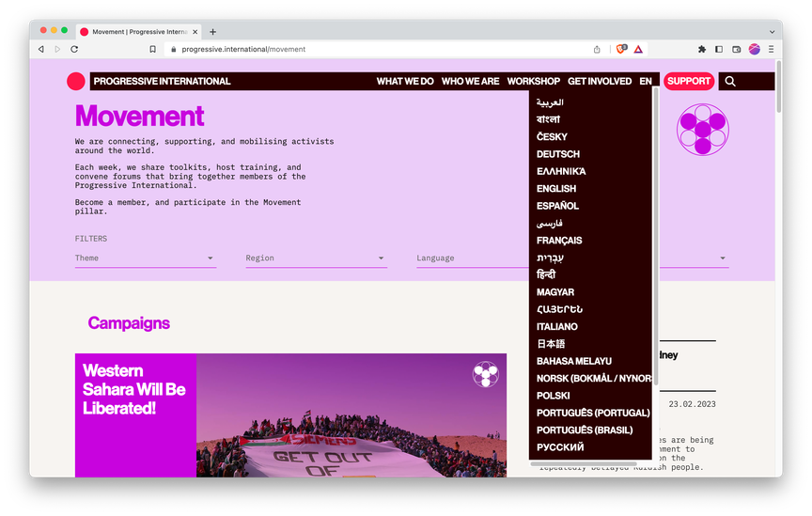Select Farsi (فارسی) language

click(550, 224)
